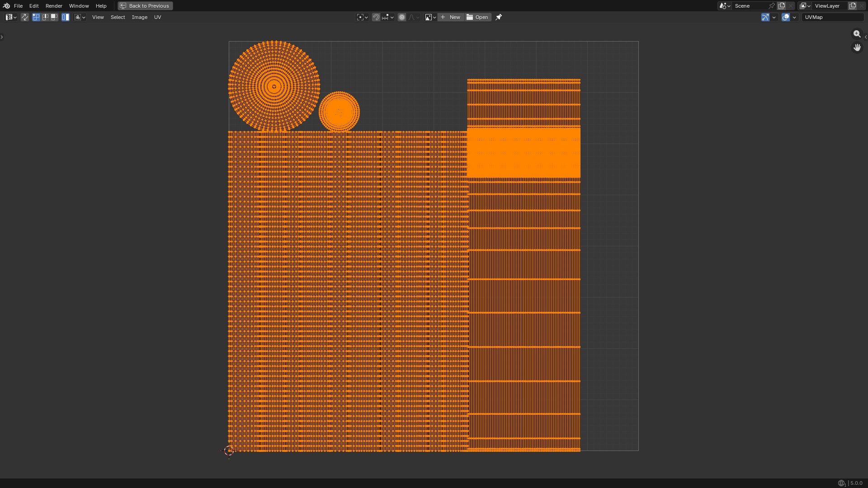Open snap settings dropdown
The image size is (868, 488).
point(387,17)
